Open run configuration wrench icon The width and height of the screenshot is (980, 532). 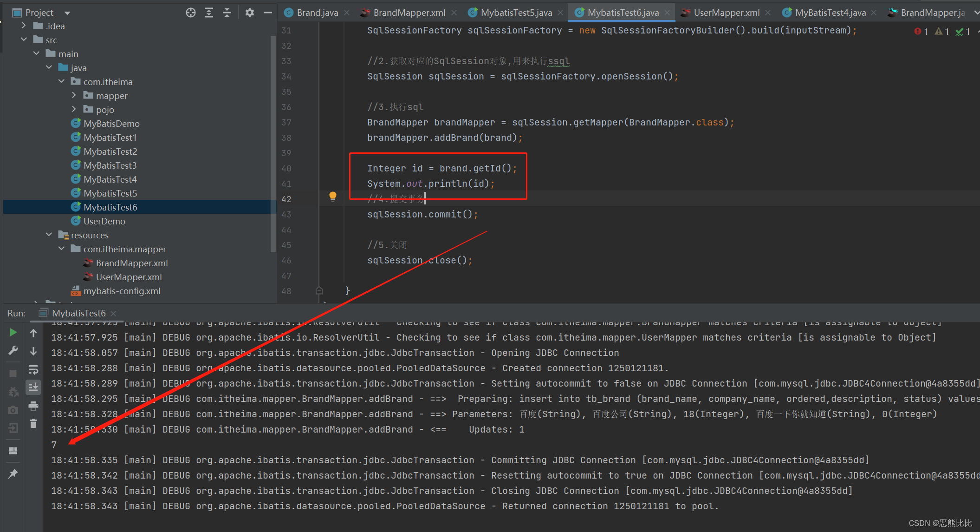13,351
